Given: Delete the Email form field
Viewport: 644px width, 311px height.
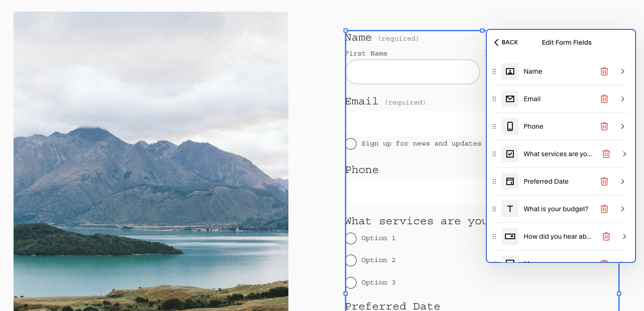Looking at the screenshot, I should tap(604, 99).
